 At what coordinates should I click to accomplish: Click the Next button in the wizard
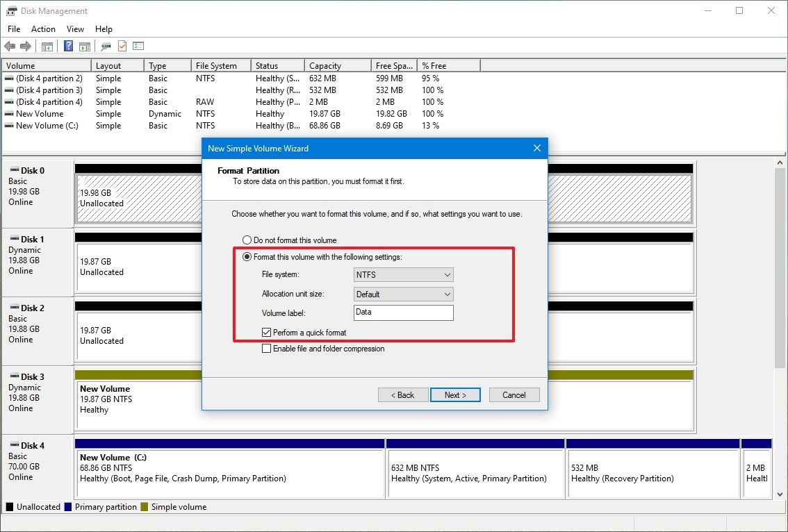(x=455, y=394)
